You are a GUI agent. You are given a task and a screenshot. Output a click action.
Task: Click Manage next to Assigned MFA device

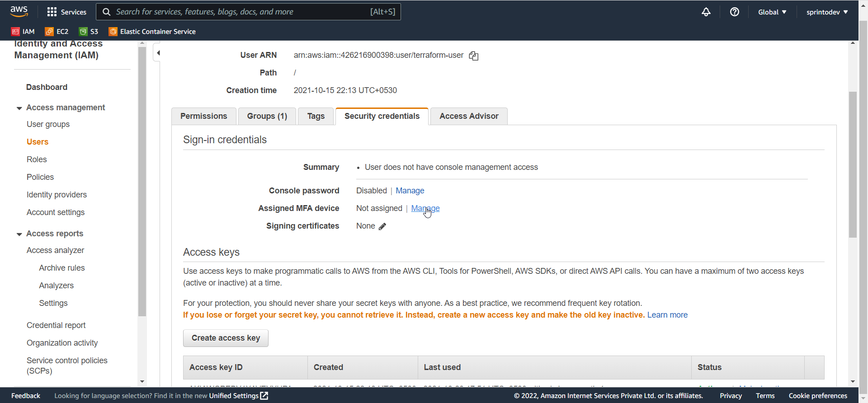(x=425, y=208)
